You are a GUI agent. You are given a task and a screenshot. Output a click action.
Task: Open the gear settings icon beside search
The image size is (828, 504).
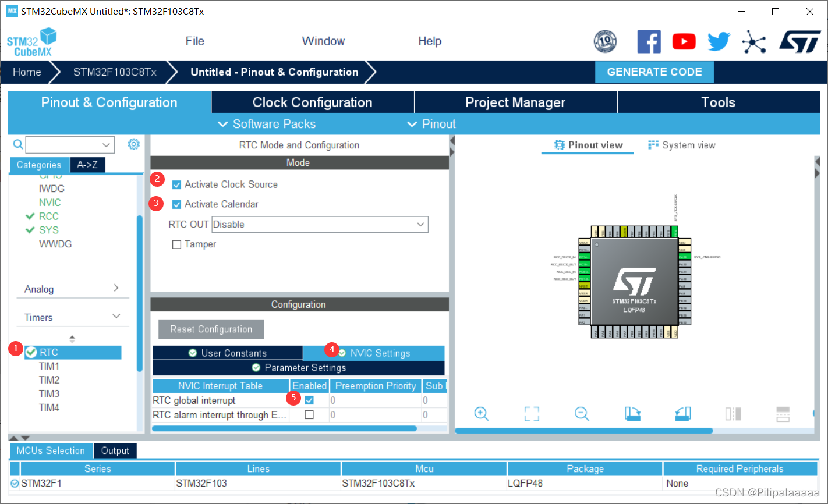[x=133, y=144]
